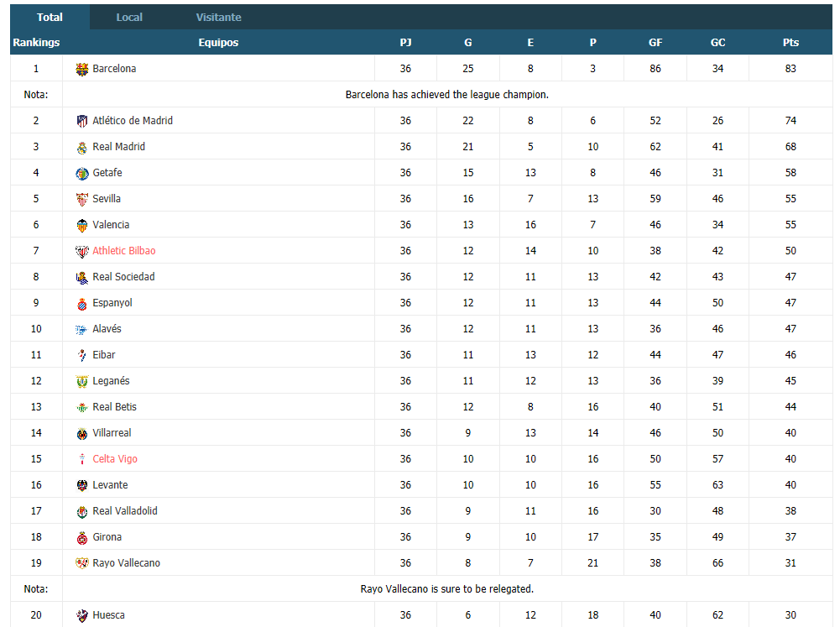Open the Levante team link
The width and height of the screenshot is (840, 627).
point(110,485)
